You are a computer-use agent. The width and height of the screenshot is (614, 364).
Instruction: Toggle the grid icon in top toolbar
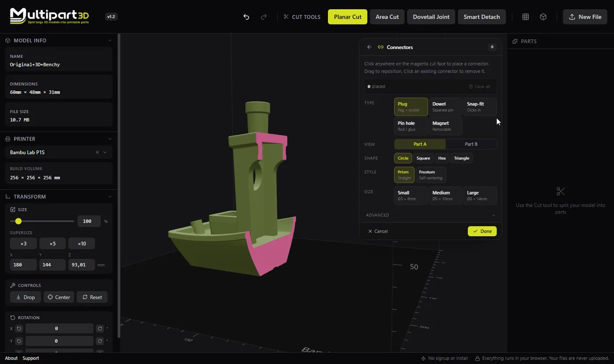[x=525, y=17]
